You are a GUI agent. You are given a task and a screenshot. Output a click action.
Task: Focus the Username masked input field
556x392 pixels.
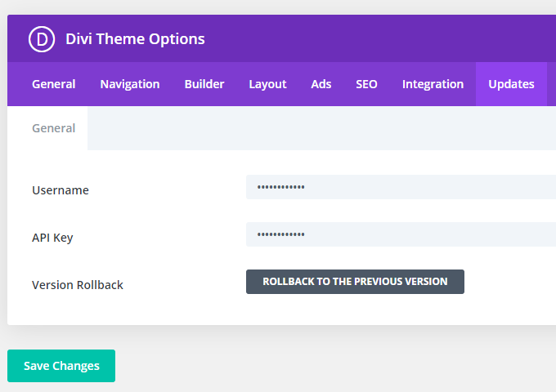pyautogui.click(x=401, y=187)
